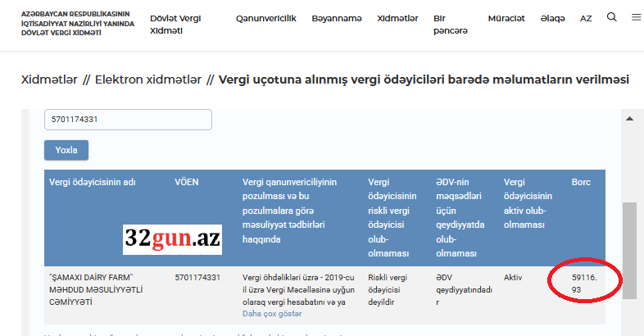Click the scrollbar up arrow
This screenshot has width=644, height=336.
628,119
